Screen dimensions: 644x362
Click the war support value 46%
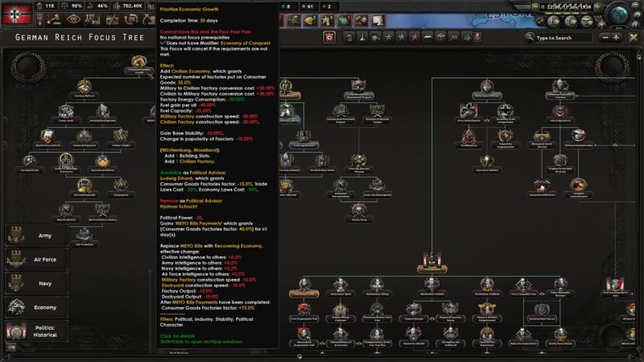102,6
